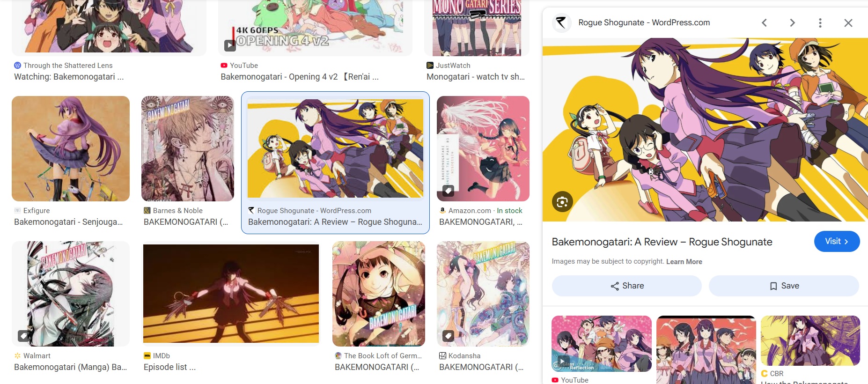Click product tag icon on Walmart image

click(23, 336)
